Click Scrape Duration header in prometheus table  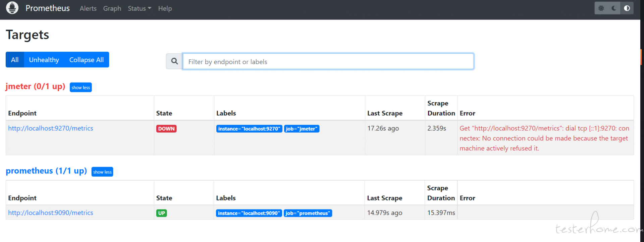point(441,193)
